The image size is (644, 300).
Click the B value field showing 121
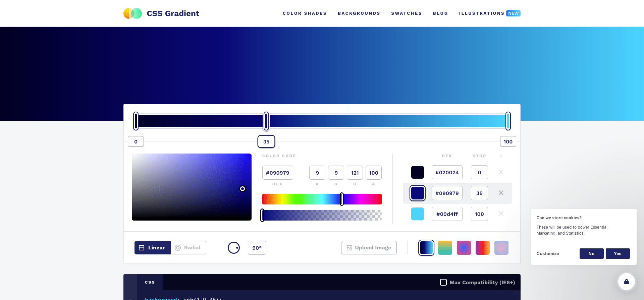[355, 173]
